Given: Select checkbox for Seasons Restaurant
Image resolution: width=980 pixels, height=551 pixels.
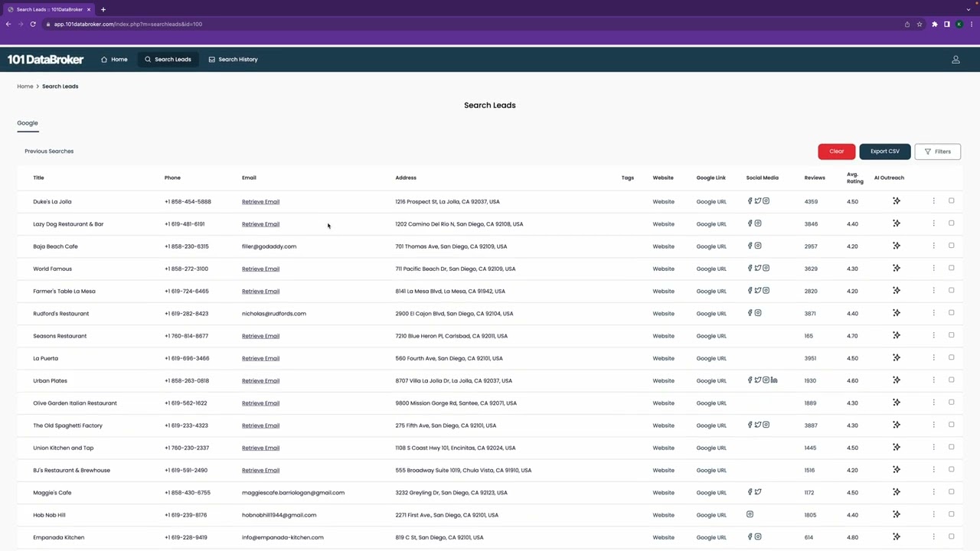Looking at the screenshot, I should 952,334.
